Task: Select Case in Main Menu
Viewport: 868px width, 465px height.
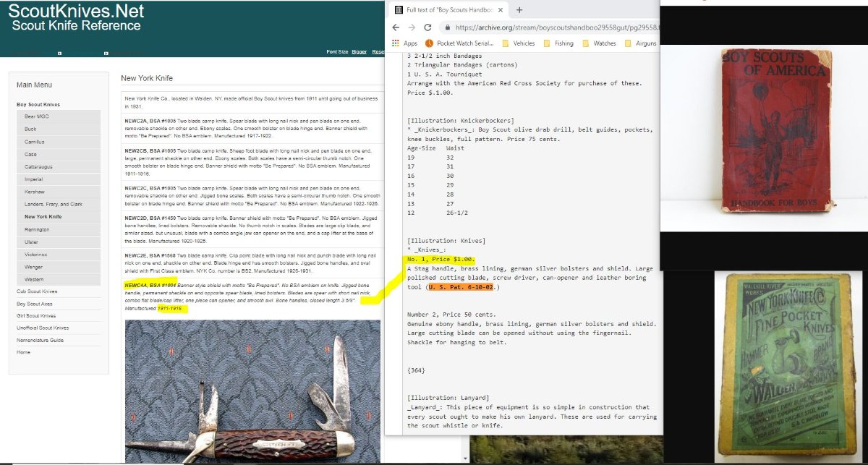Action: pyautogui.click(x=58, y=154)
